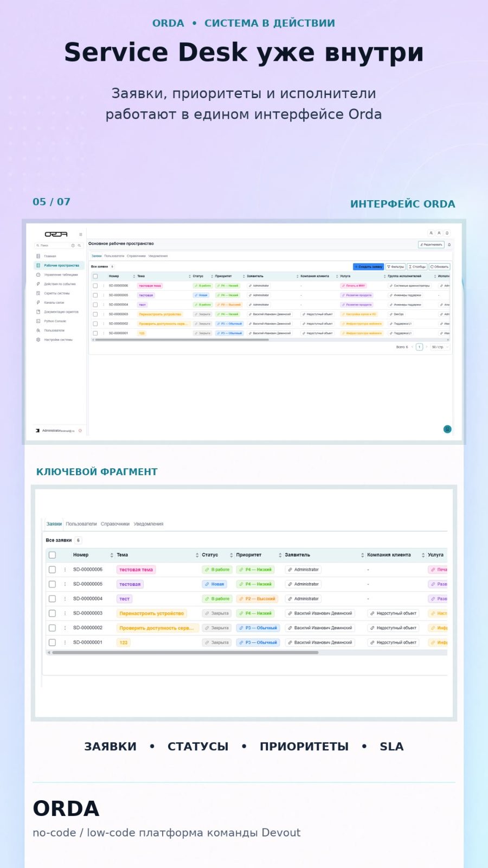Click help circle icon in sidebar search
The width and height of the screenshot is (488, 868).
pos(73,245)
